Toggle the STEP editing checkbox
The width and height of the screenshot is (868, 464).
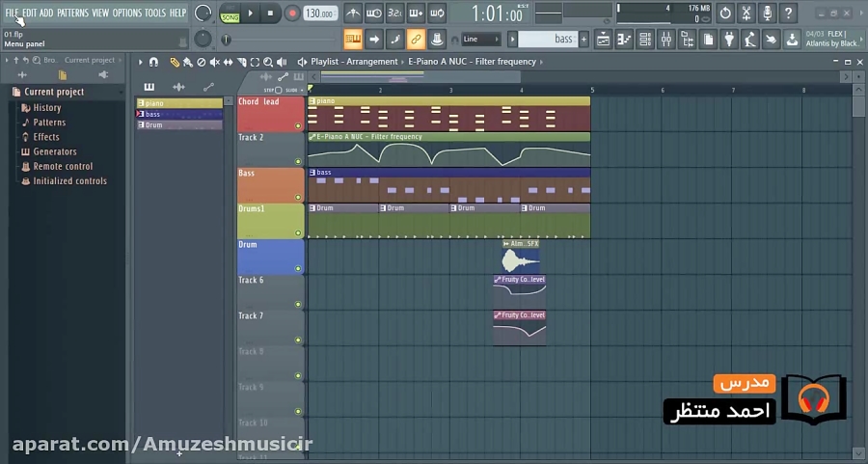coord(279,90)
